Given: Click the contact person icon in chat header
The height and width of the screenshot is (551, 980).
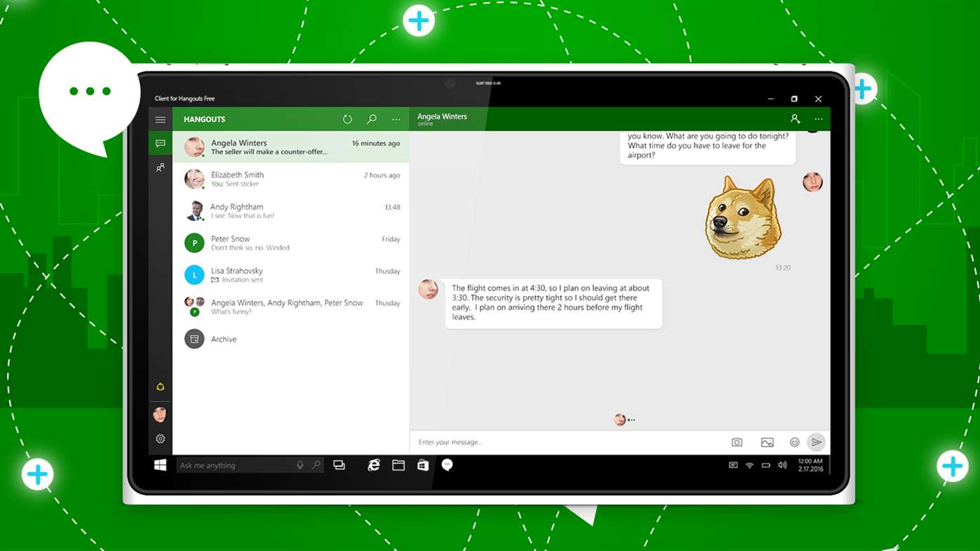Looking at the screenshot, I should click(795, 119).
